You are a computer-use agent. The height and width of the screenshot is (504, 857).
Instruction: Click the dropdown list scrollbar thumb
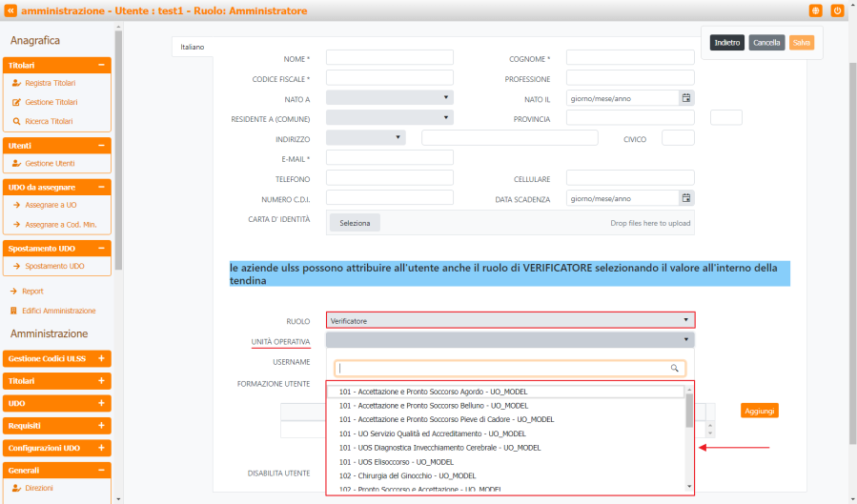[689, 412]
